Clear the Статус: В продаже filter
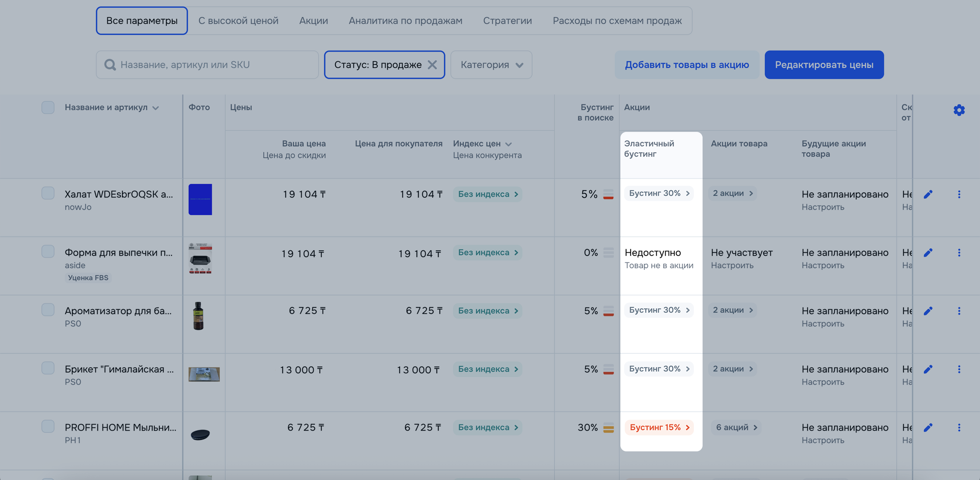Viewport: 980px width, 480px height. coord(432,65)
